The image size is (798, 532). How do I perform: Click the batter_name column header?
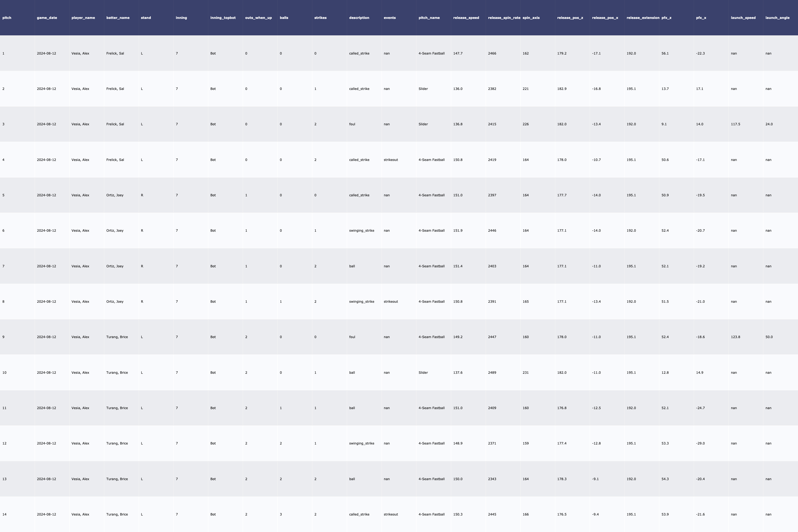coord(118,18)
